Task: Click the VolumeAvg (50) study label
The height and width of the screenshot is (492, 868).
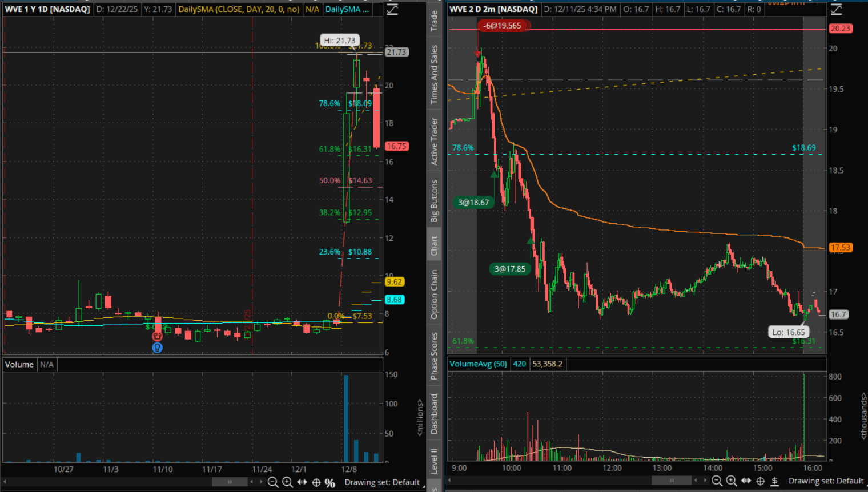Action: point(478,364)
